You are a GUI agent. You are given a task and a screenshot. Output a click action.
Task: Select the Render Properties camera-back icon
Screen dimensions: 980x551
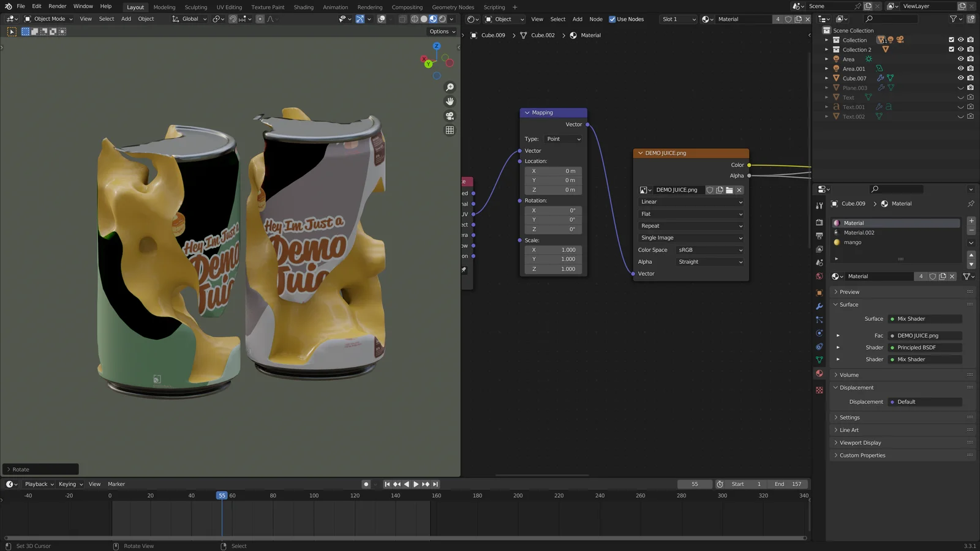(820, 222)
